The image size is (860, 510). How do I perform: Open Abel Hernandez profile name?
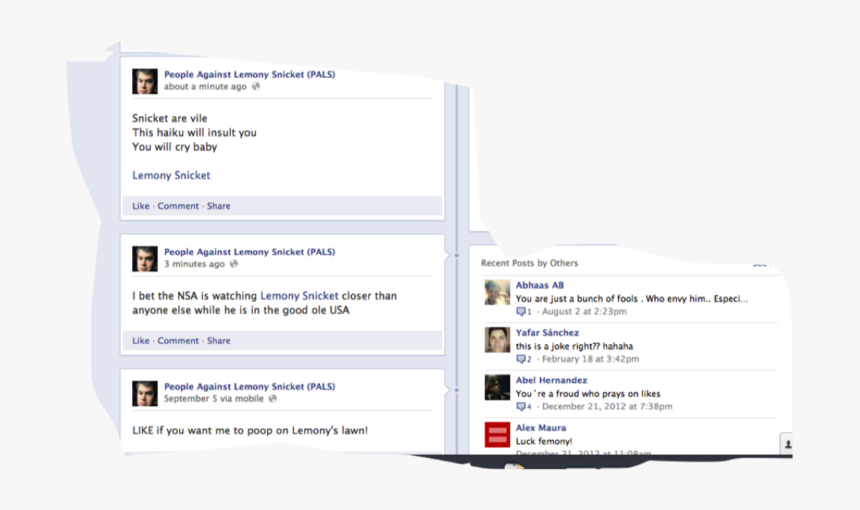click(x=551, y=381)
